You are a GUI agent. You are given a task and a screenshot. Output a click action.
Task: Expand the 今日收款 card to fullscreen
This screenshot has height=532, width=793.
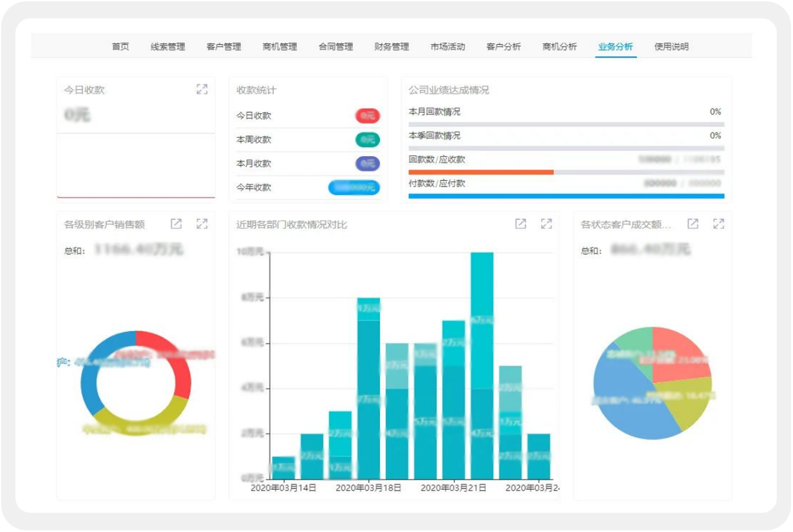(202, 90)
